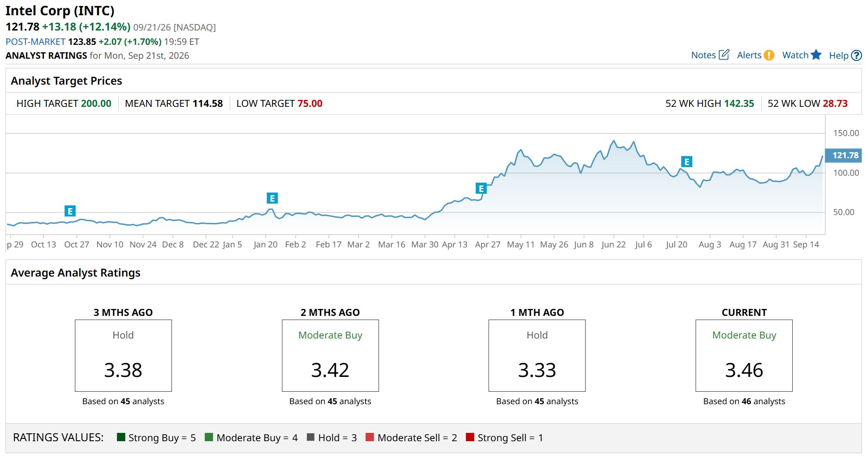The width and height of the screenshot is (868, 456).
Task: Click the Strong Sell red swatch
Action: (470, 437)
